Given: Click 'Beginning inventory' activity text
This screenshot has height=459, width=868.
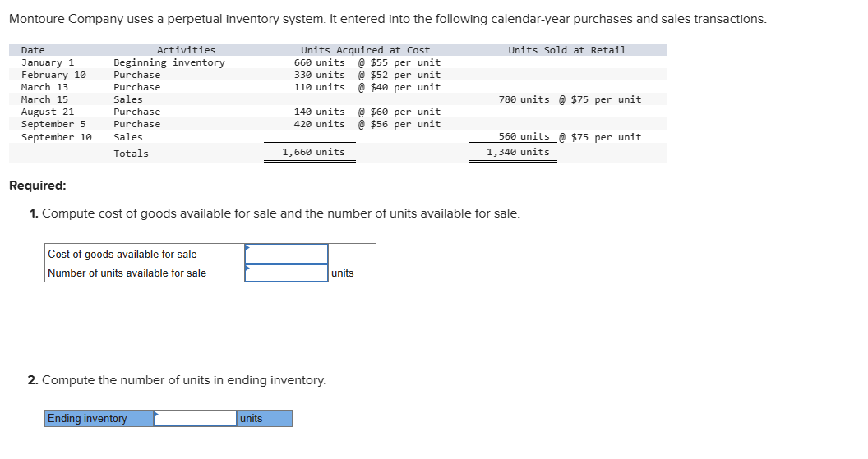Looking at the screenshot, I should pos(169,62).
